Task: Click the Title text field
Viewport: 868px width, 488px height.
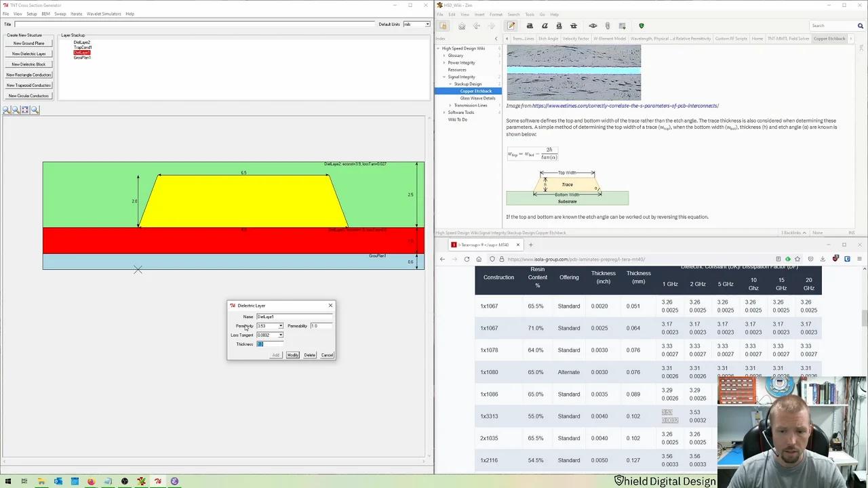Action: [x=195, y=24]
